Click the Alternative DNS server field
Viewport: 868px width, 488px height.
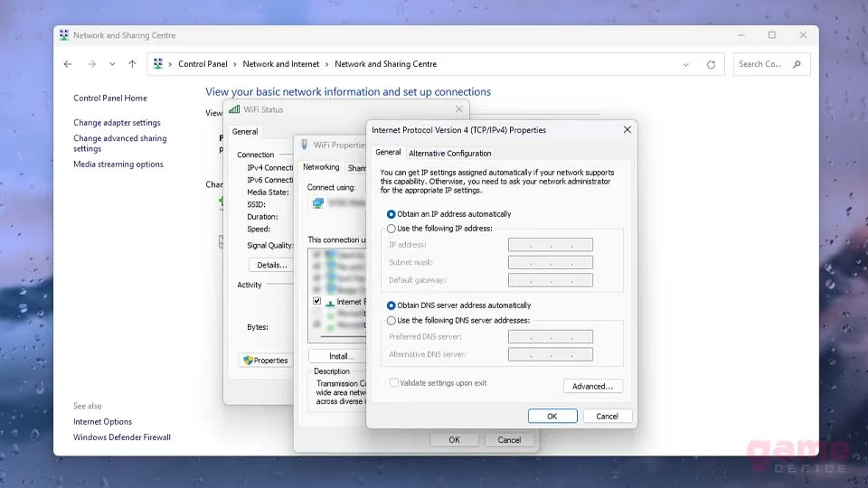551,354
